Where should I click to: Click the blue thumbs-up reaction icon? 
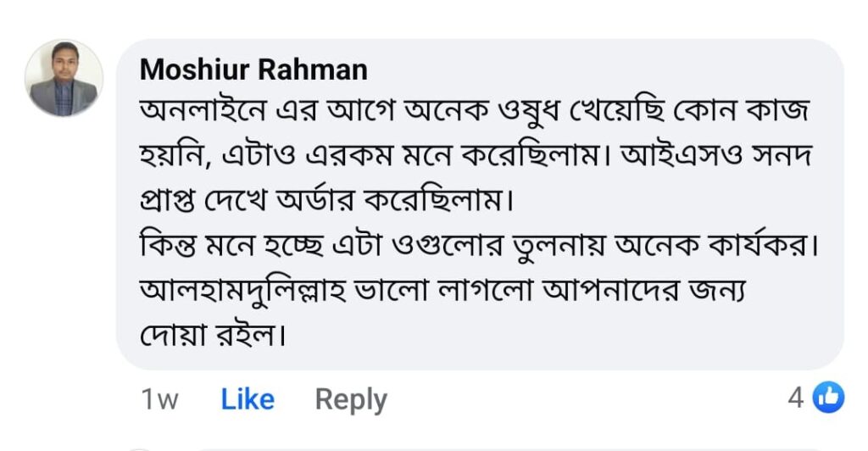coord(828,398)
